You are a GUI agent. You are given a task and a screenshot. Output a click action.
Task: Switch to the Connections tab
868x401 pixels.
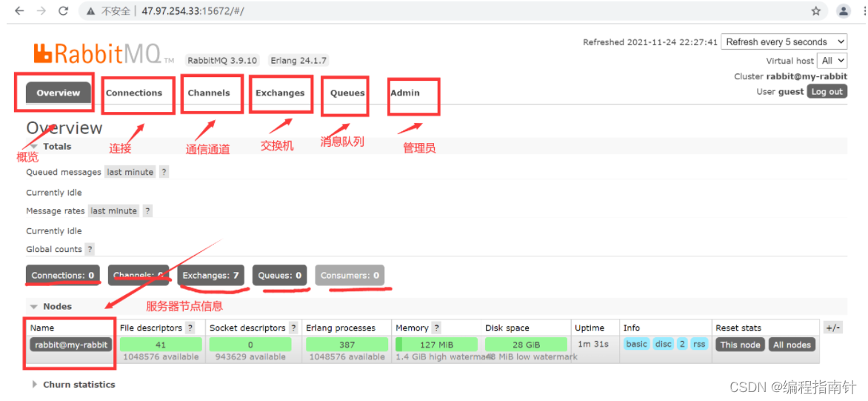134,93
